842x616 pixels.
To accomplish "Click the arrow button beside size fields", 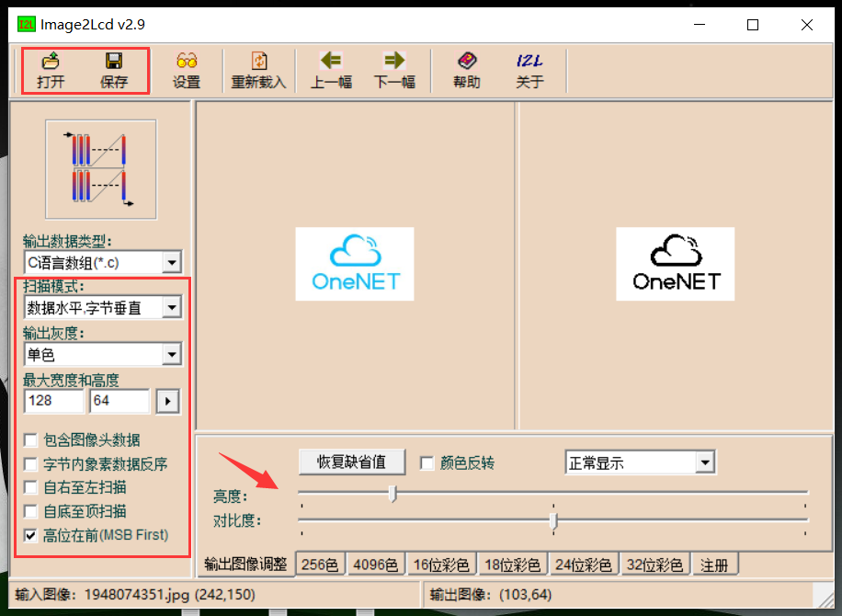I will 167,401.
